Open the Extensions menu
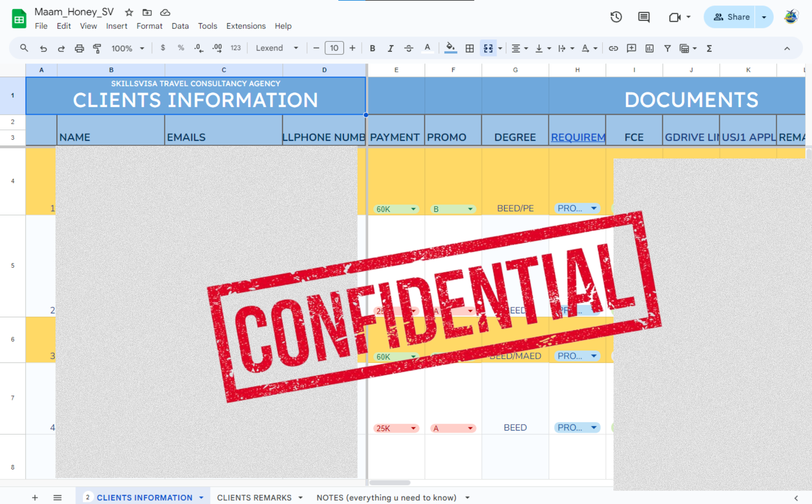The height and width of the screenshot is (504, 812). click(246, 26)
